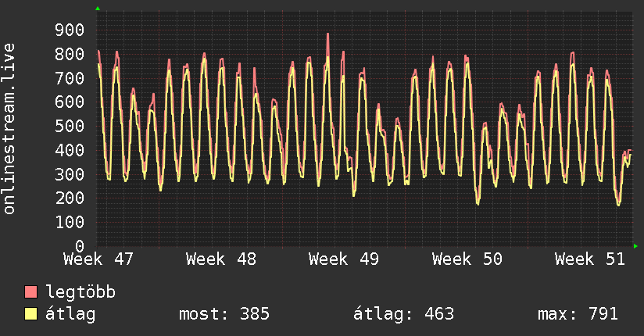Click the 600 y-axis label
The image size is (644, 336).
coord(70,102)
